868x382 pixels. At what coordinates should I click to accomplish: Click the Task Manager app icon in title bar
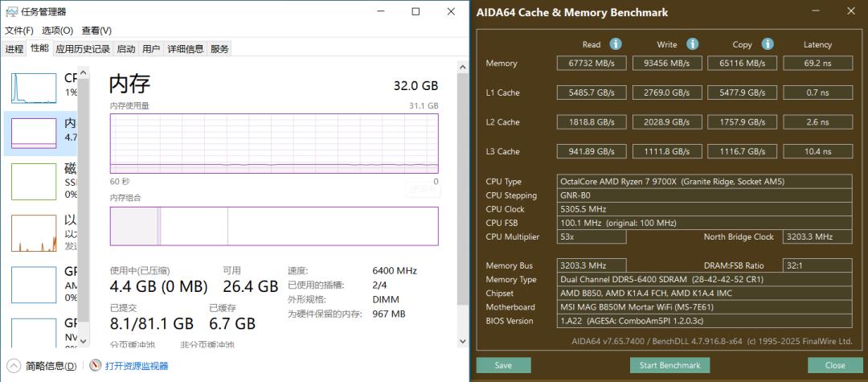coord(10,11)
